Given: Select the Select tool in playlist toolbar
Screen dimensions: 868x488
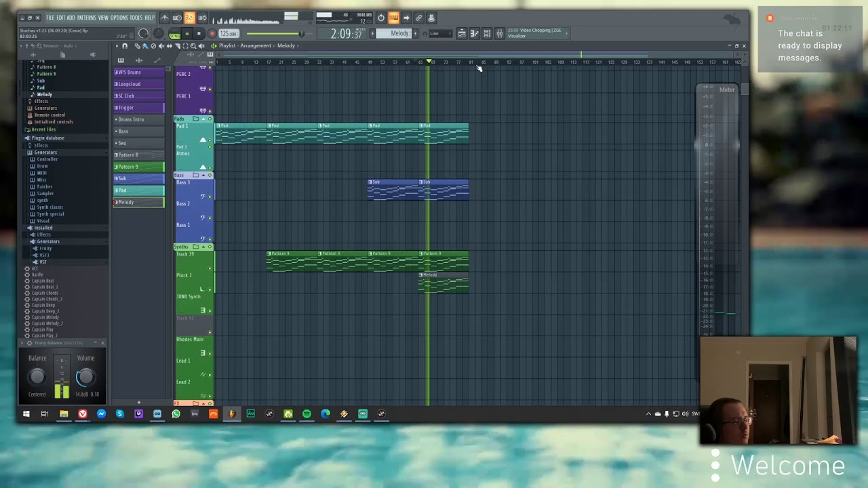Looking at the screenshot, I should [x=186, y=46].
